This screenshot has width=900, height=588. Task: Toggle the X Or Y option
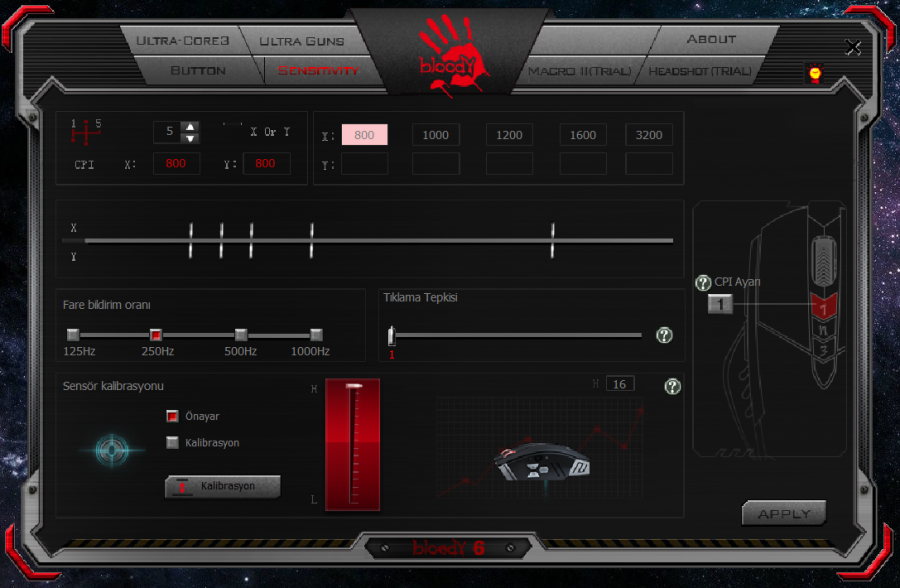point(270,131)
